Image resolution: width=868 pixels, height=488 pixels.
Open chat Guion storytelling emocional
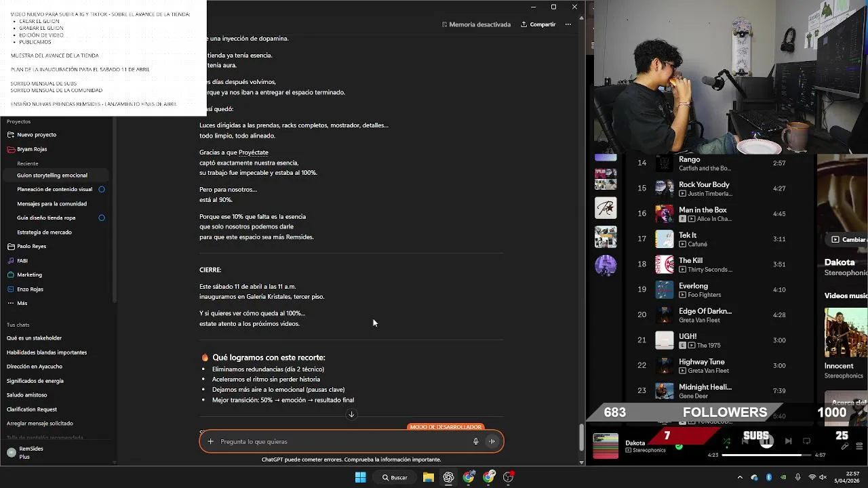tap(52, 176)
